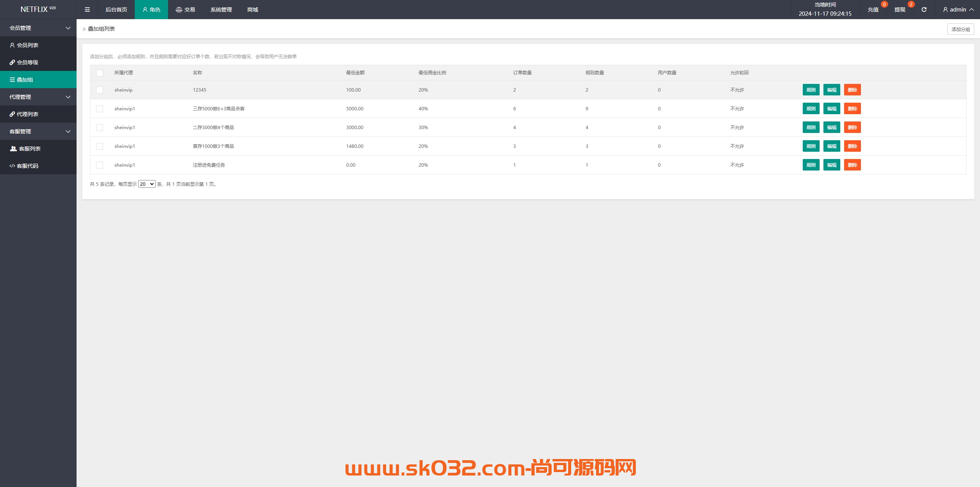Delete the 二存3000做4个商品 group
The height and width of the screenshot is (487, 980).
tap(852, 128)
